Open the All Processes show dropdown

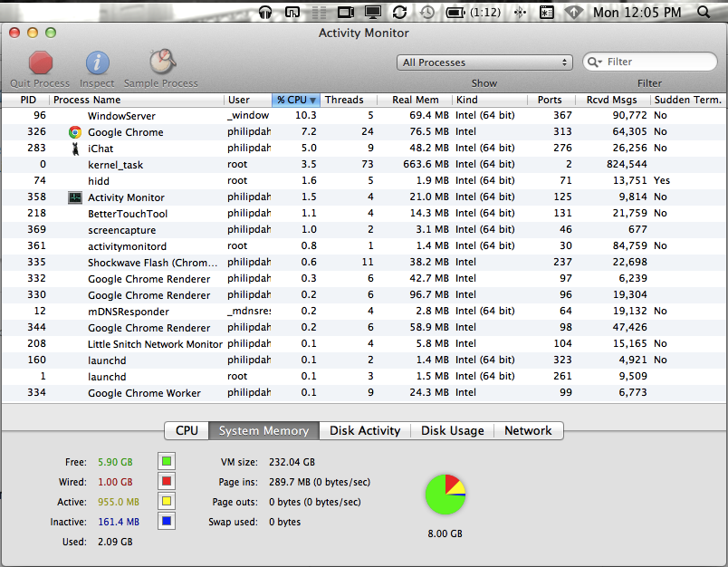click(x=484, y=62)
